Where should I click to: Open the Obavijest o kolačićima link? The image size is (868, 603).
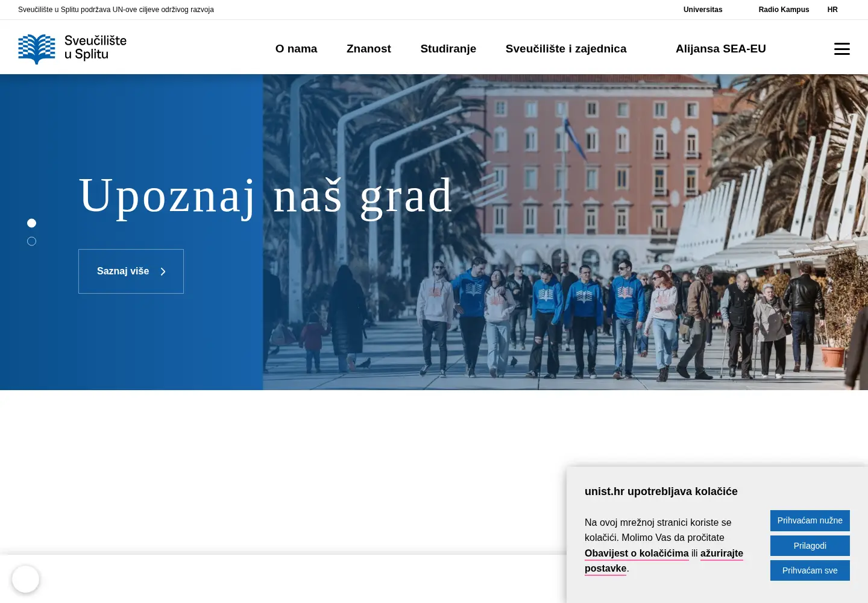(x=637, y=554)
